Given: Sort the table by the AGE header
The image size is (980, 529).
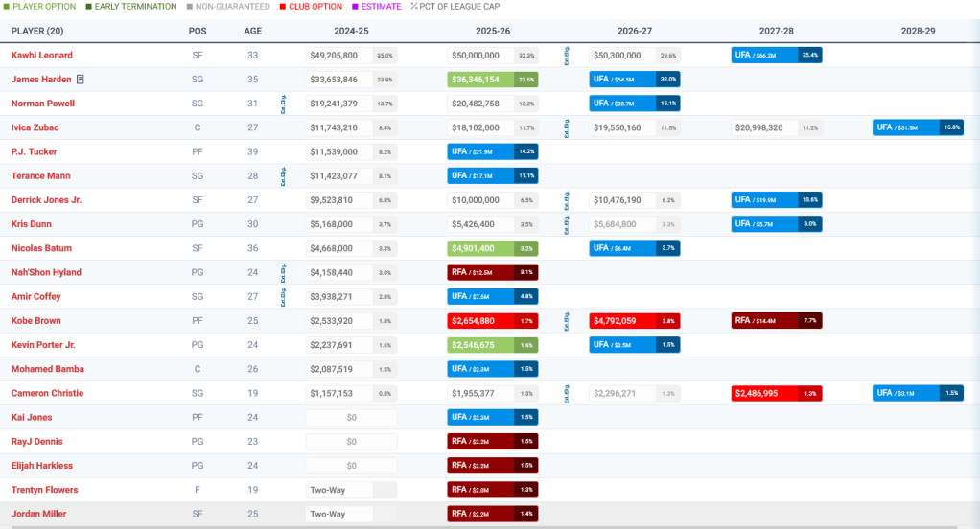Looking at the screenshot, I should pos(252,31).
